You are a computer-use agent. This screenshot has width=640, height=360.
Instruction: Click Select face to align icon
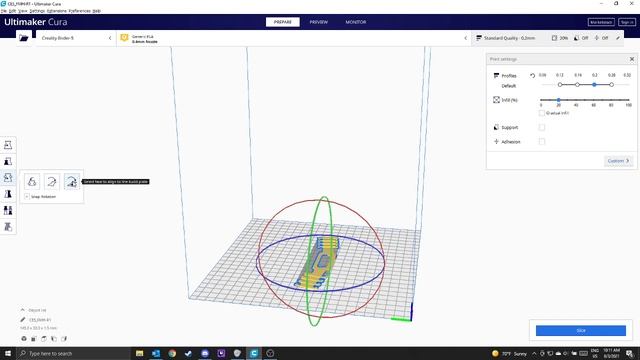[x=71, y=182]
